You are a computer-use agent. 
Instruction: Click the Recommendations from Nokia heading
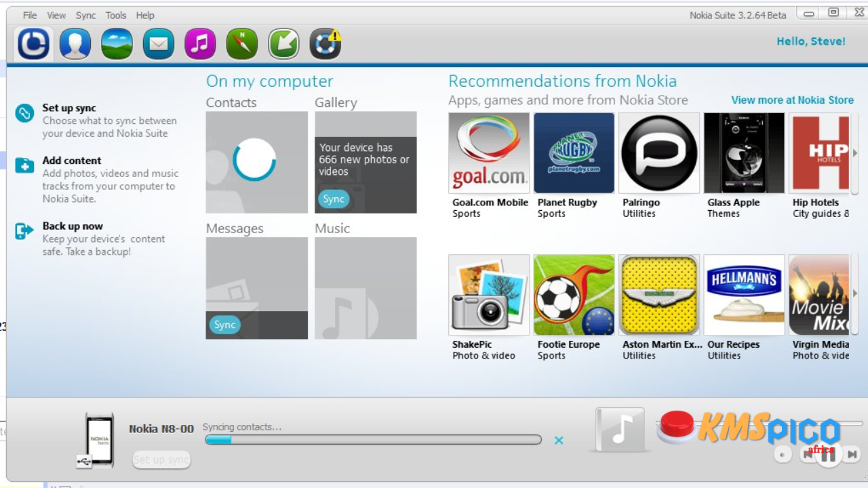tap(563, 81)
